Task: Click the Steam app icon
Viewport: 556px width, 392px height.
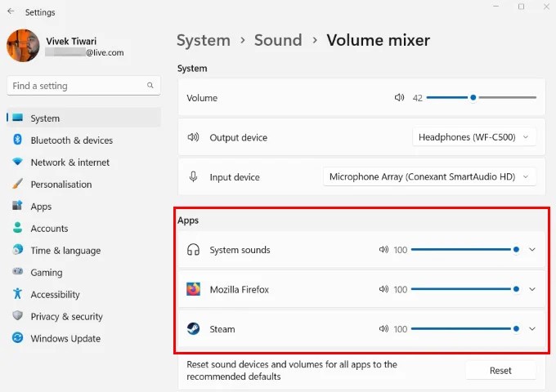Action: [193, 329]
